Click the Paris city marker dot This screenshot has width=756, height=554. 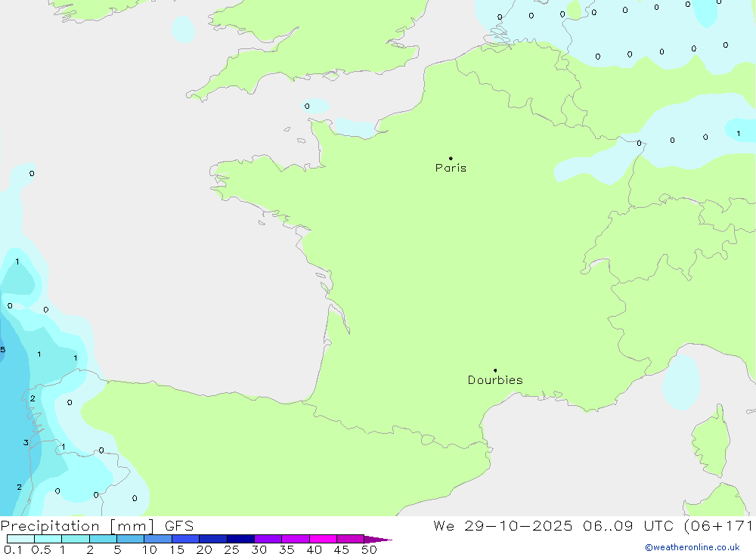(451, 159)
